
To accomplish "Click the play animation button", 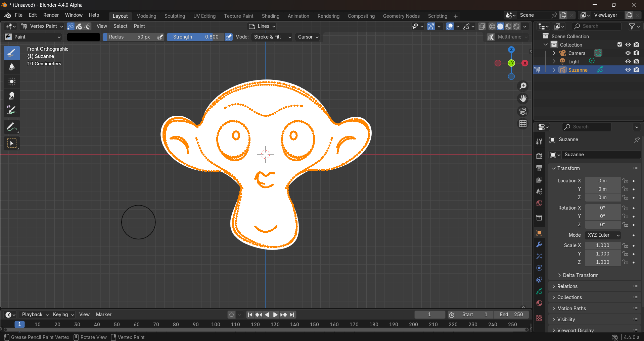I will 275,315.
